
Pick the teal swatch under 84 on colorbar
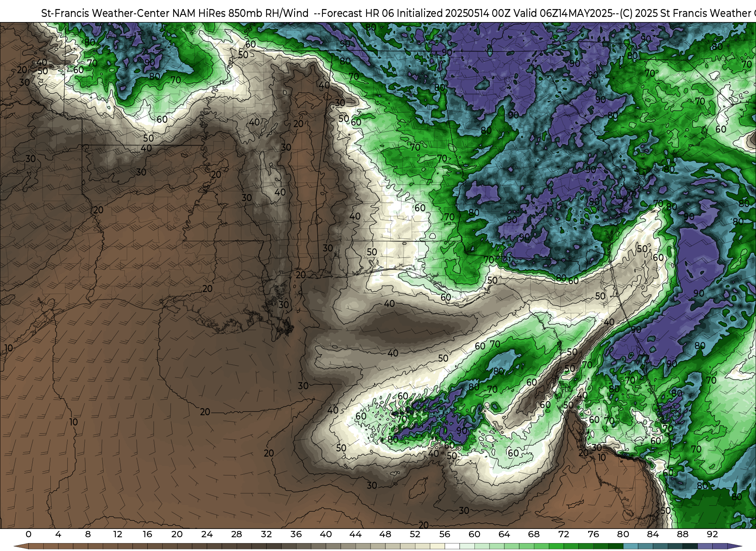[x=660, y=546]
